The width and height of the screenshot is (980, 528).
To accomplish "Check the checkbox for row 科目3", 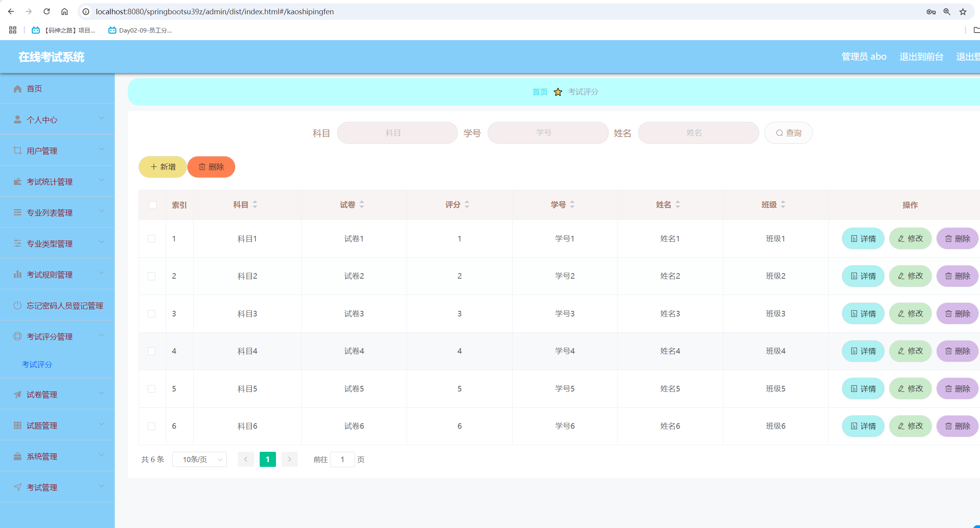I will (x=151, y=314).
